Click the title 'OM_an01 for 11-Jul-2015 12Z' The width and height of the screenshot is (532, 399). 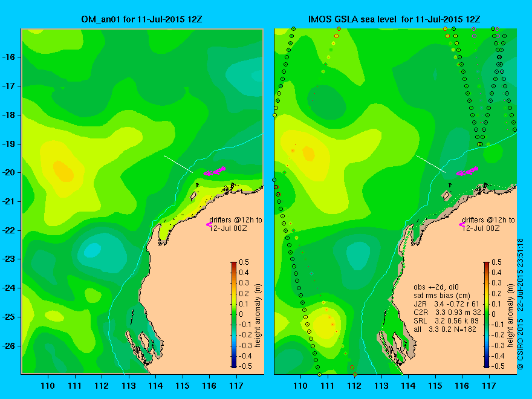[x=141, y=19]
